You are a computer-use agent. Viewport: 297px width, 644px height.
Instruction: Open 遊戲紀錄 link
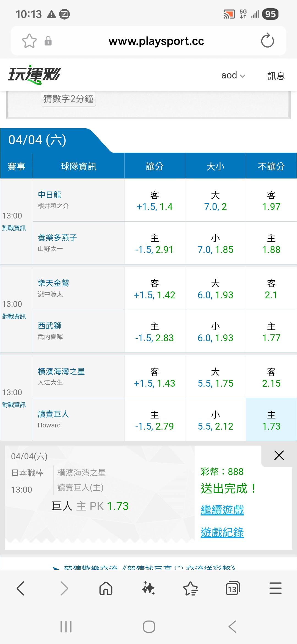click(x=222, y=533)
